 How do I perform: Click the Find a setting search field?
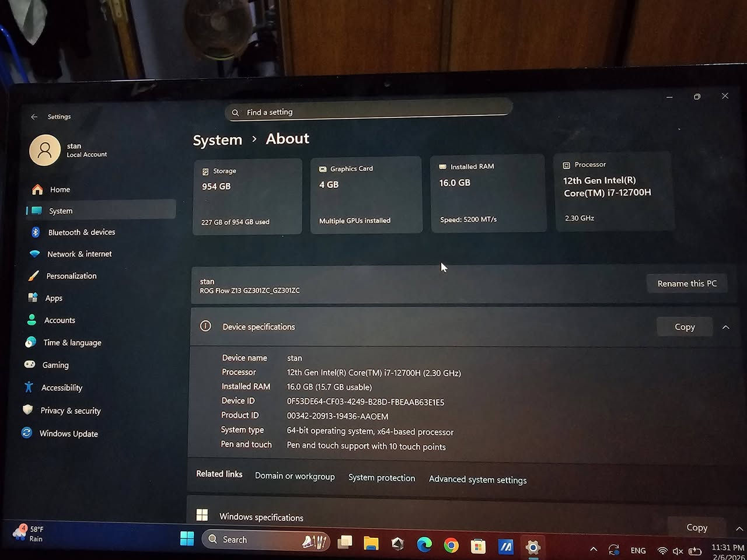(368, 111)
